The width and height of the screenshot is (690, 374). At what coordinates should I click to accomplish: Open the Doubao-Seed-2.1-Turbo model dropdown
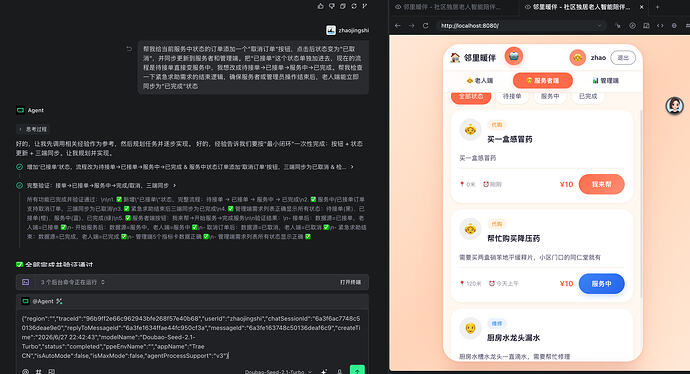(x=279, y=371)
